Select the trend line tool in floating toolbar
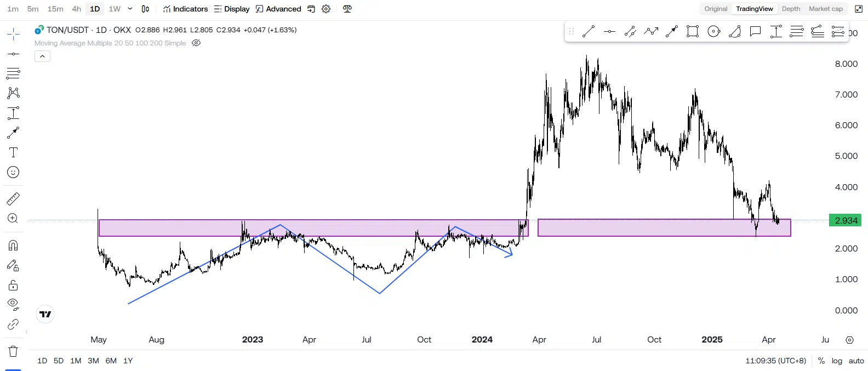868x371 pixels. [589, 32]
